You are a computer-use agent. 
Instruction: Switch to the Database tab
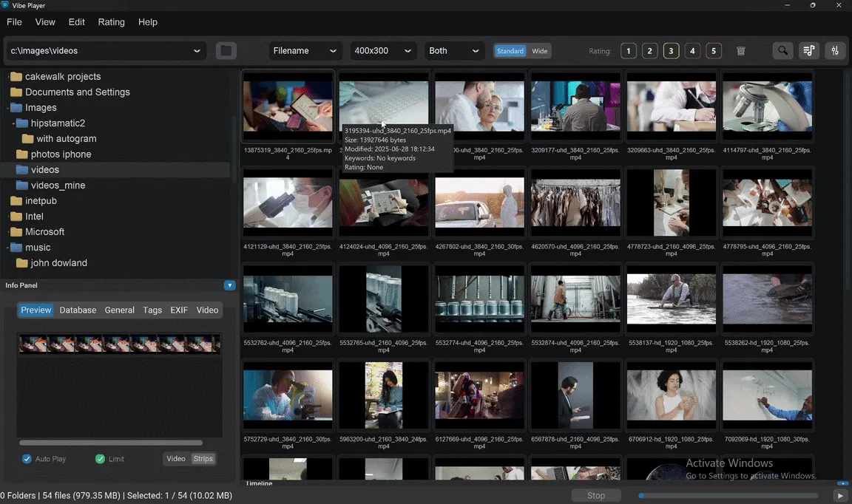click(x=78, y=310)
